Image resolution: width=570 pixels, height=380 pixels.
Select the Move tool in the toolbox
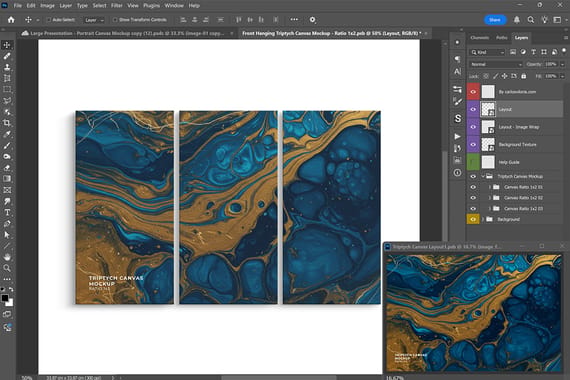7,45
